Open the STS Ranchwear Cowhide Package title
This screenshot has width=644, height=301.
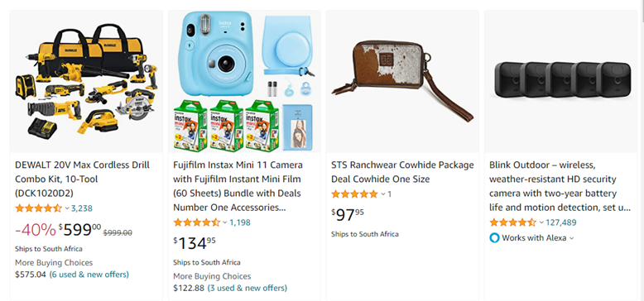pos(402,172)
